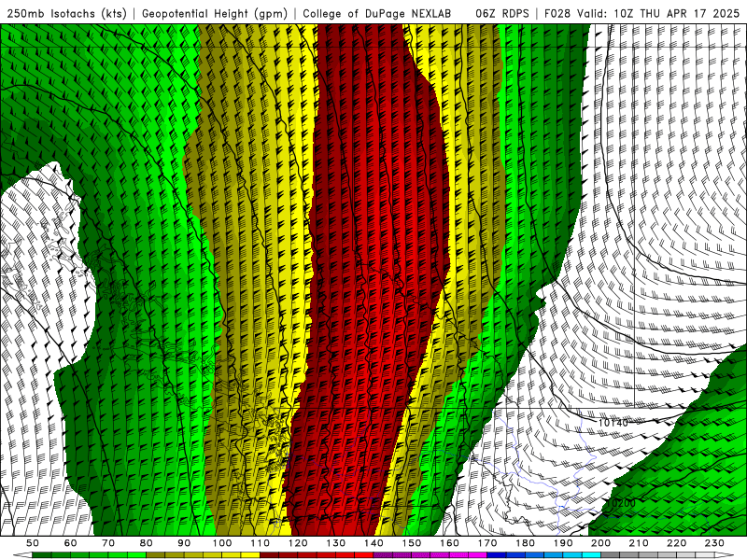Click the "10200" height contour label
This screenshot has width=747, height=560.
click(621, 503)
